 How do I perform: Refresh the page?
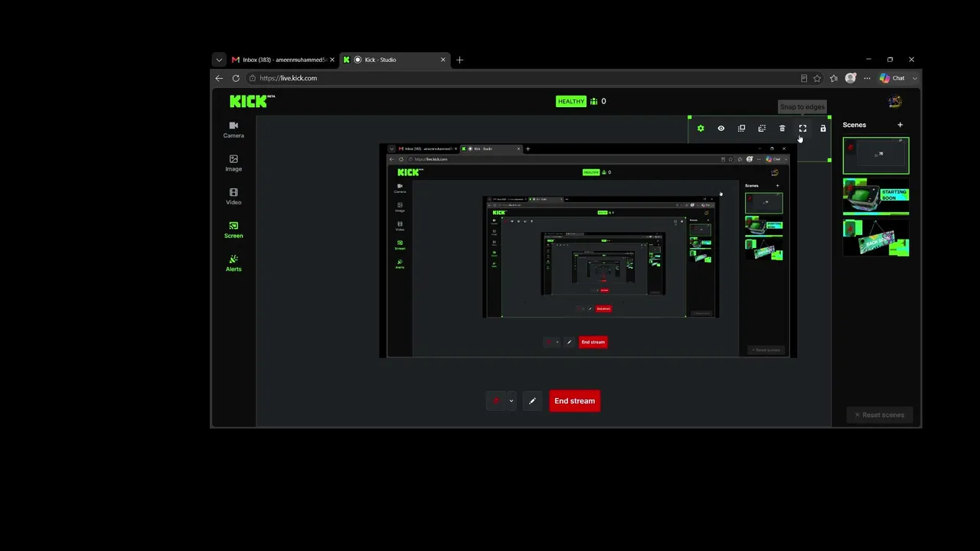[236, 78]
